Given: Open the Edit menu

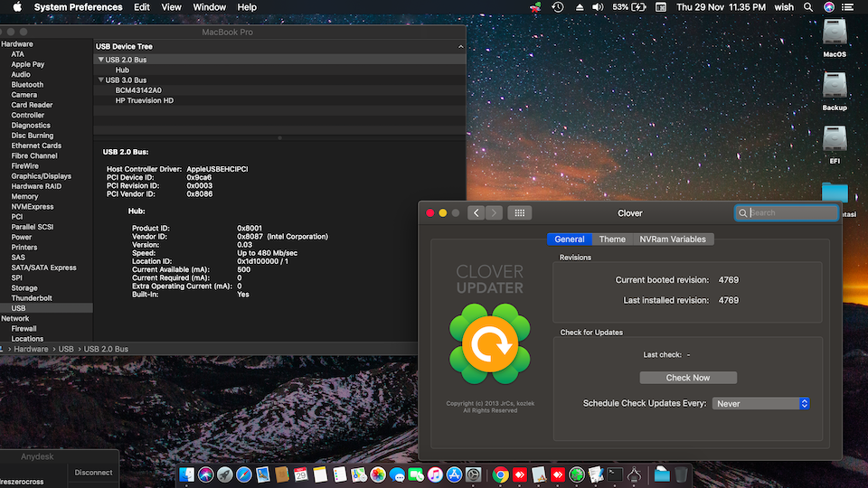Looking at the screenshot, I should pyautogui.click(x=142, y=7).
